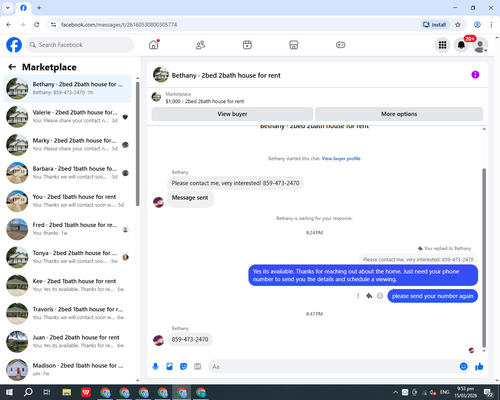Open the Chrome three-dot menu
This screenshot has width=500, height=400.
tap(491, 25)
